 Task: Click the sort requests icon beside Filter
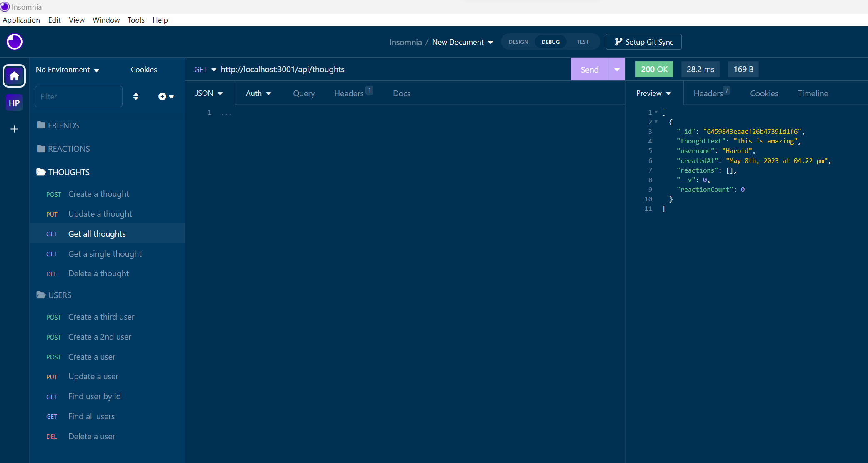[136, 96]
